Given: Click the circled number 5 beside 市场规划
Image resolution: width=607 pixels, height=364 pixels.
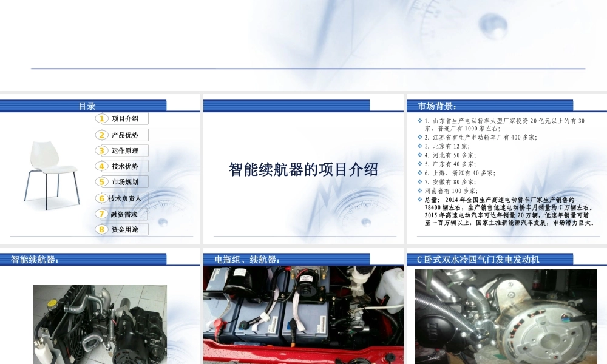Looking at the screenshot, I should pos(103,181).
